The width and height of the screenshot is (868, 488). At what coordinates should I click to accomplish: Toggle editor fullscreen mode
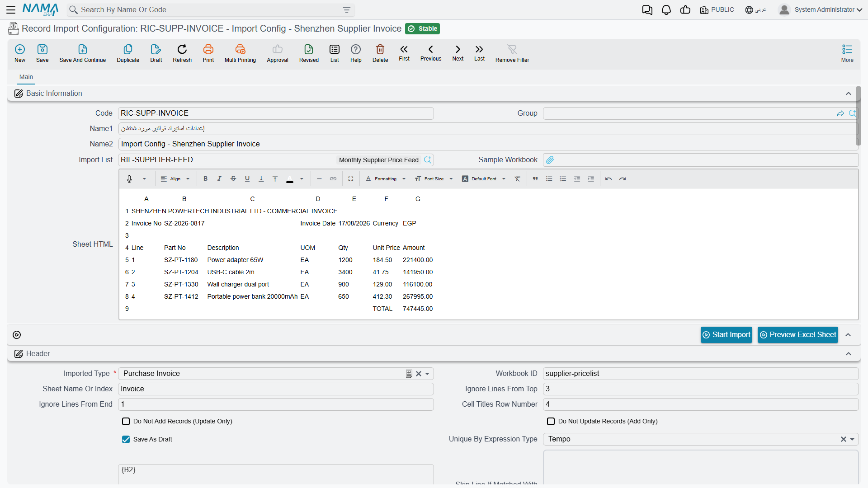click(x=351, y=179)
